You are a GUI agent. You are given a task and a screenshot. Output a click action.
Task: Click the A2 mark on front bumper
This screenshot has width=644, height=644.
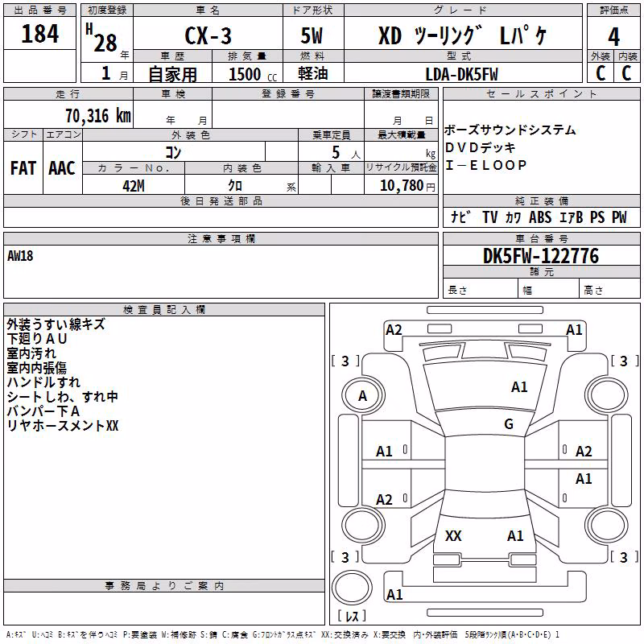[x=394, y=330]
